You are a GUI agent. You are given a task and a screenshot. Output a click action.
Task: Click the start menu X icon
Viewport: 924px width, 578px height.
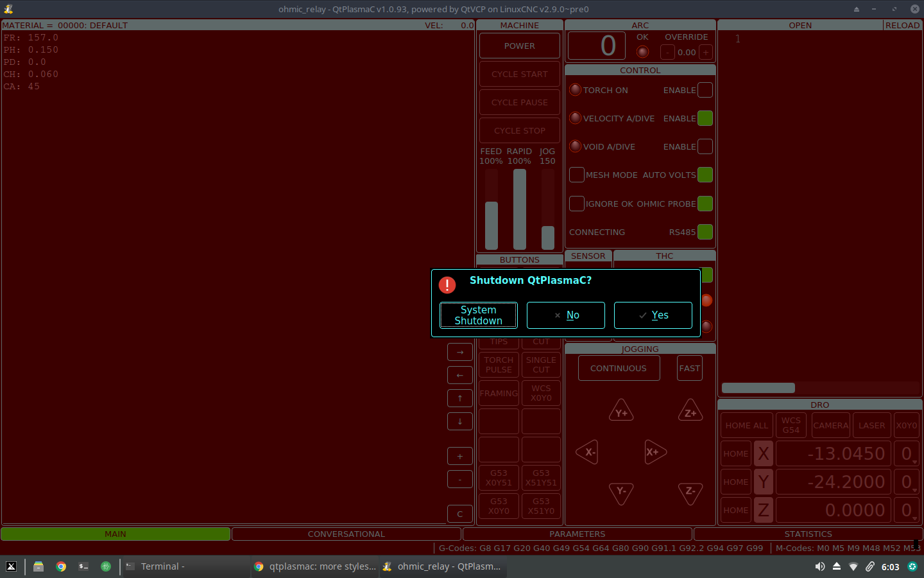(x=11, y=566)
